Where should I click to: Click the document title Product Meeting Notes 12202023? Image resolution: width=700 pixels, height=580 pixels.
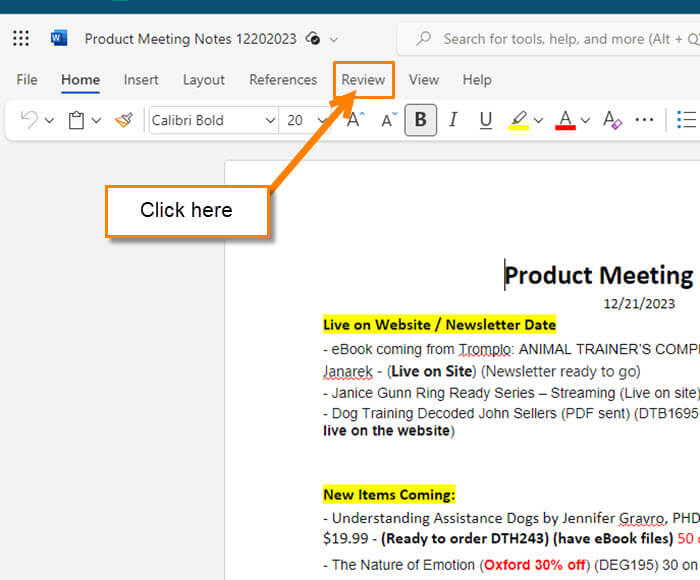[x=191, y=39]
